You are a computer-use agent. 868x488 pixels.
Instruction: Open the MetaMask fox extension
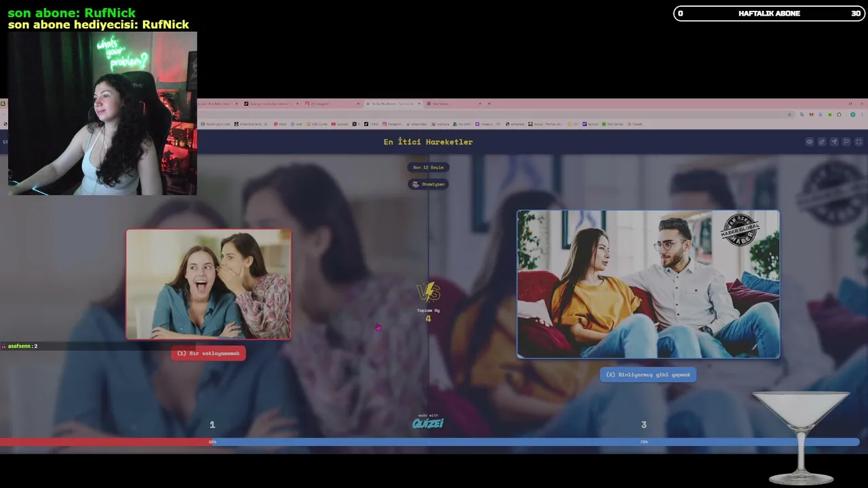[x=811, y=115]
